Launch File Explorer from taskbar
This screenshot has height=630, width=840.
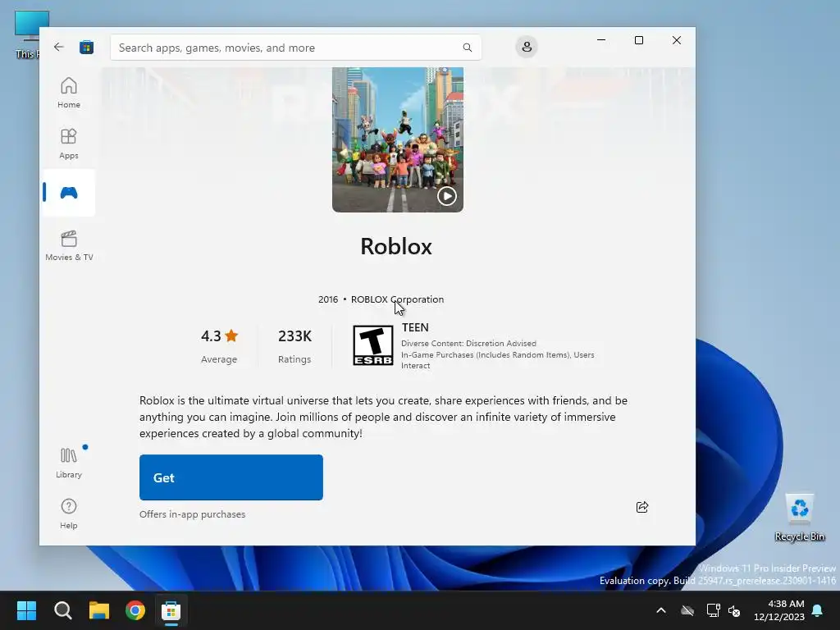99,610
